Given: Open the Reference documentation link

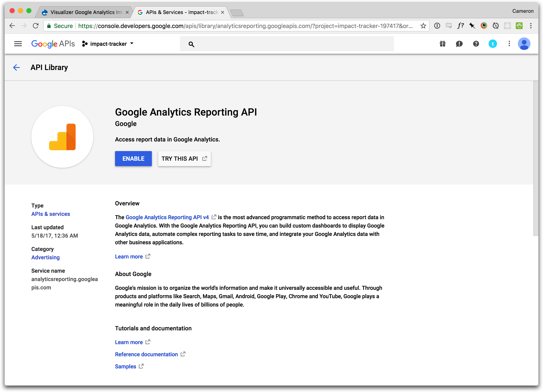Looking at the screenshot, I should 146,354.
